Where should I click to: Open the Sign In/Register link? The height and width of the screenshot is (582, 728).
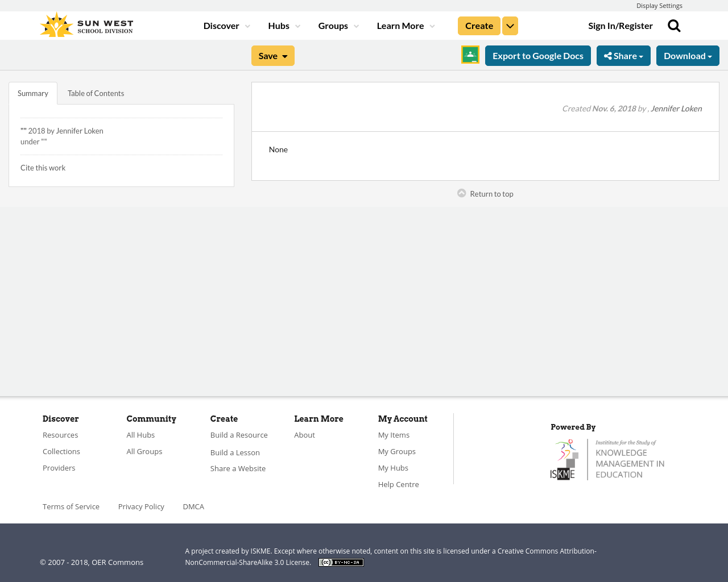click(621, 24)
